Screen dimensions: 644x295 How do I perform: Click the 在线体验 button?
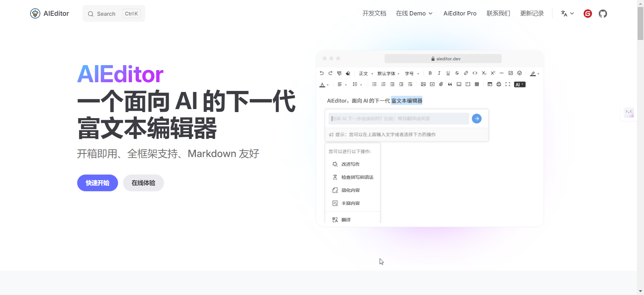(143, 183)
